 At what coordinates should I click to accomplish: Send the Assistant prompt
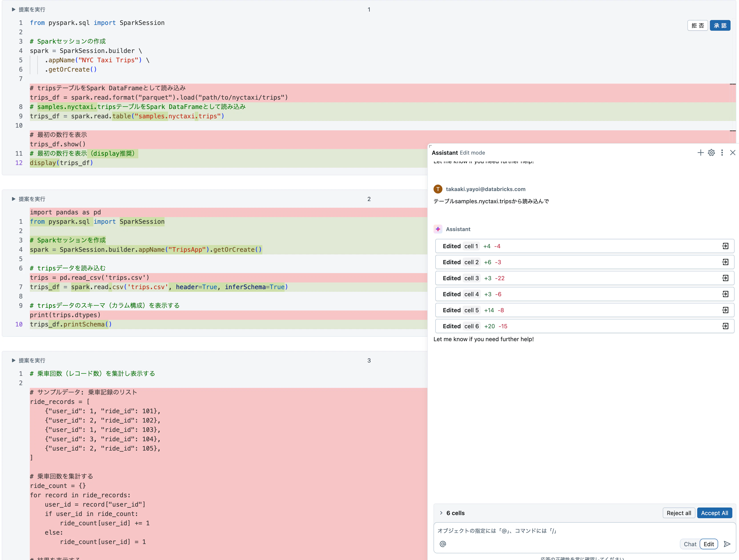[x=727, y=544]
